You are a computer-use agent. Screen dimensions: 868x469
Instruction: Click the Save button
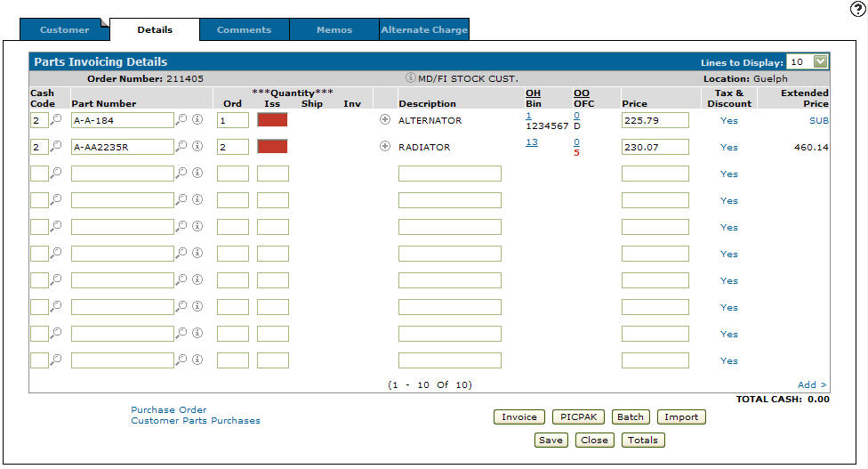click(x=551, y=440)
